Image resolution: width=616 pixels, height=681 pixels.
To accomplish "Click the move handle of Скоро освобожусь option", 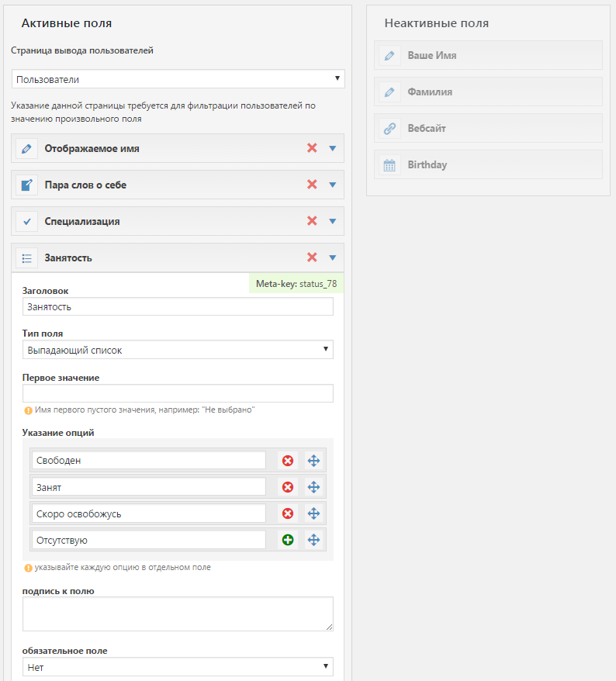I will pyautogui.click(x=313, y=513).
